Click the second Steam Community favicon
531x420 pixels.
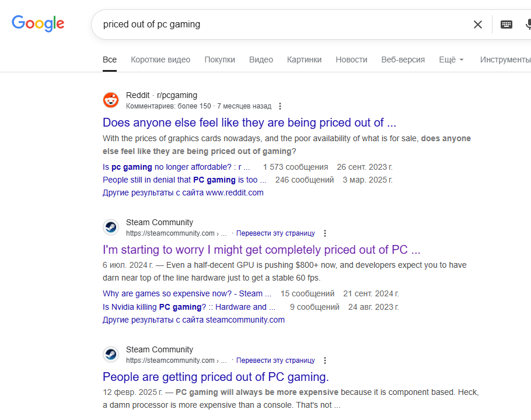tap(111, 355)
